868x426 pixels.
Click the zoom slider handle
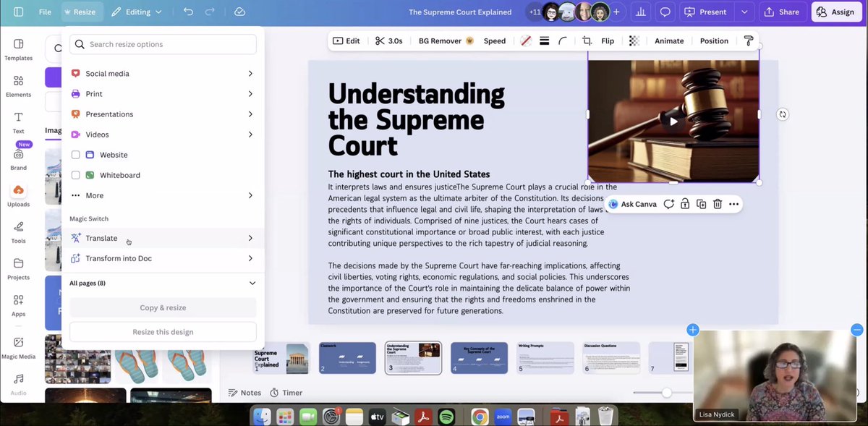(x=666, y=393)
